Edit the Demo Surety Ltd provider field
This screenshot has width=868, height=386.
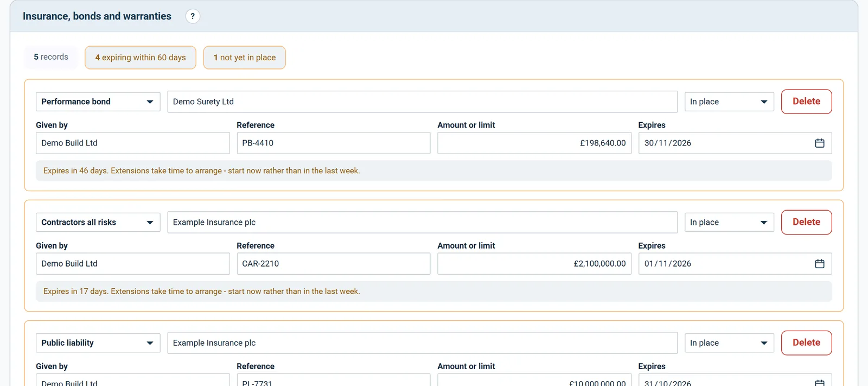coord(423,102)
